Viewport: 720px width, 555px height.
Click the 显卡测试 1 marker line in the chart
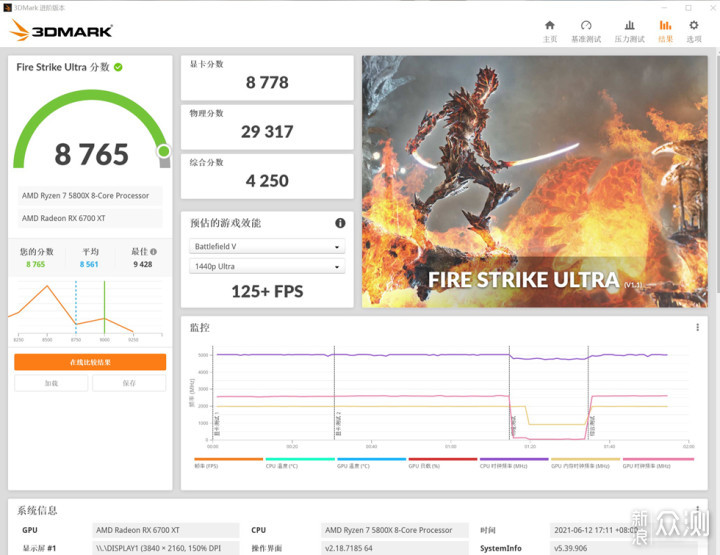coord(213,393)
